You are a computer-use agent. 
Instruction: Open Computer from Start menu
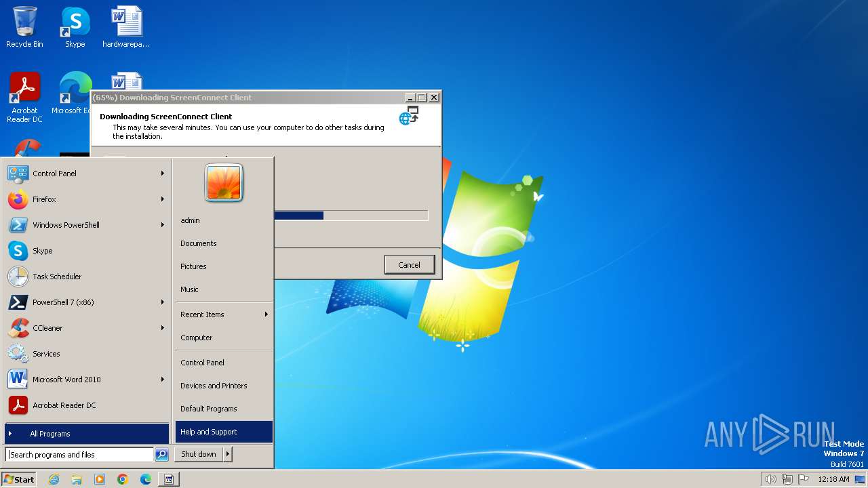[x=224, y=338]
